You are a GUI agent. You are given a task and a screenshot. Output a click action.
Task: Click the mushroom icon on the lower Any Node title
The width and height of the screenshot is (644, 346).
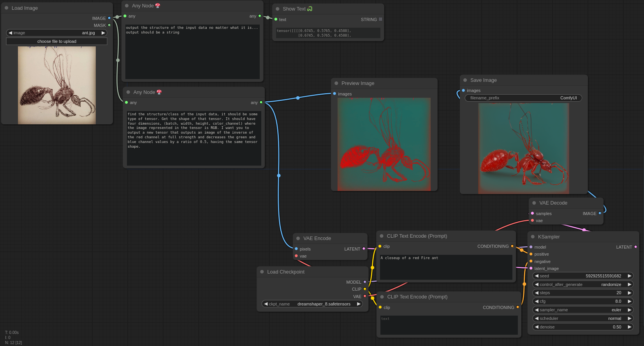tap(159, 92)
